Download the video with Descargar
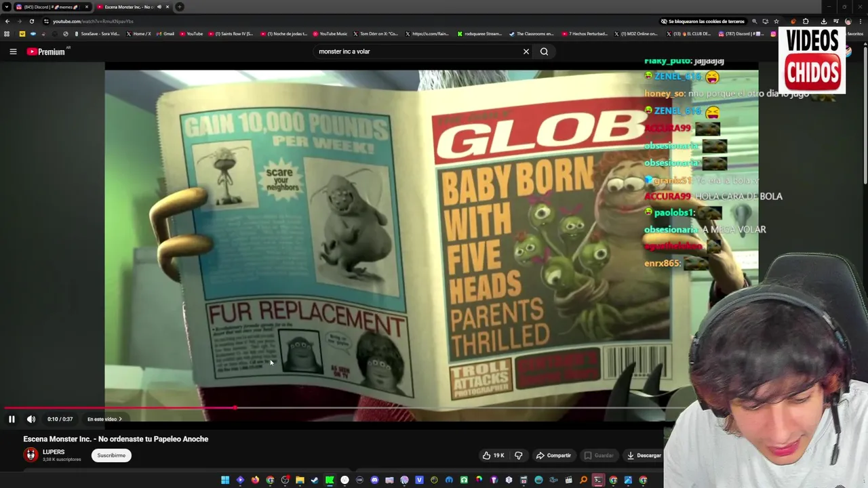Screen dimensions: 868x488 [644, 455]
